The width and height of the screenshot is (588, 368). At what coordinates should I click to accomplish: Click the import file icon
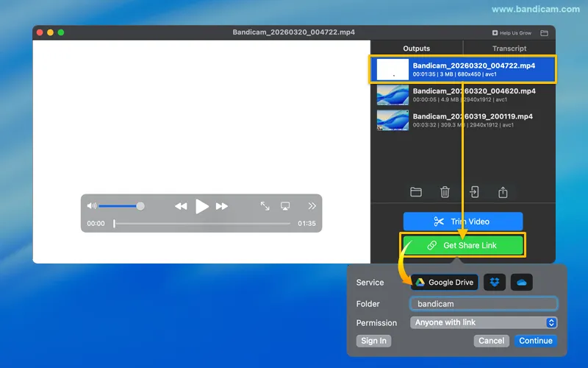(x=474, y=192)
